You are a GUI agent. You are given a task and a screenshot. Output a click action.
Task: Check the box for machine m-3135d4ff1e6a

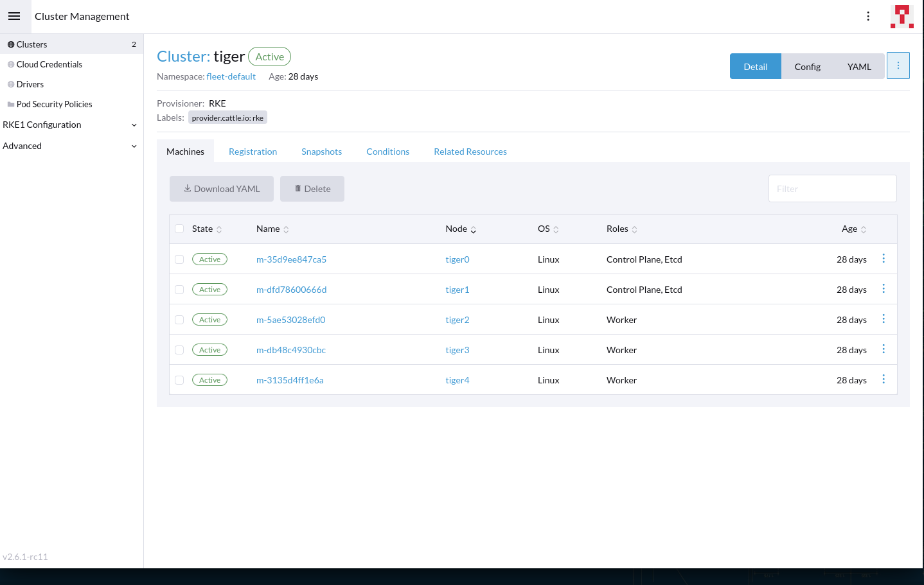tap(179, 380)
